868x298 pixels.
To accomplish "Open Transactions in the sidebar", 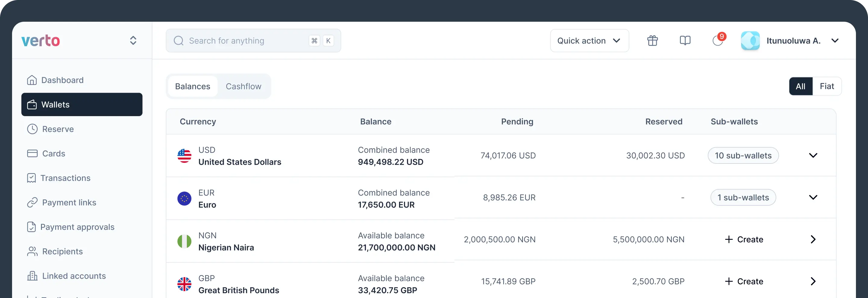I will (x=65, y=178).
